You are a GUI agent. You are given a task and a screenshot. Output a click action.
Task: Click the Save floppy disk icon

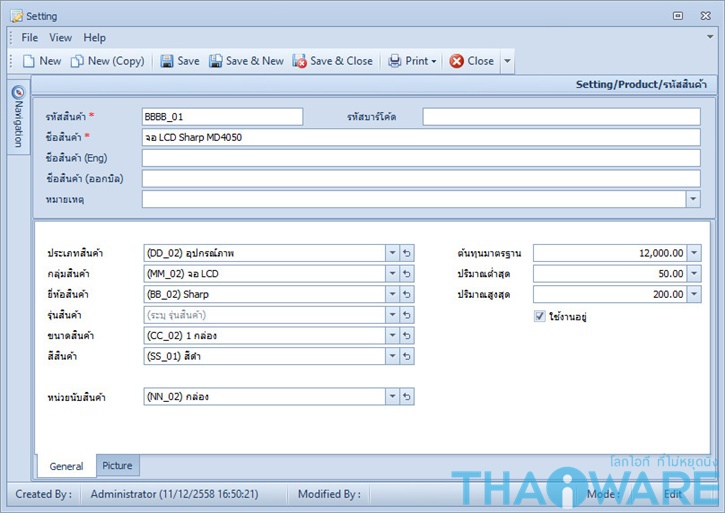click(x=166, y=61)
